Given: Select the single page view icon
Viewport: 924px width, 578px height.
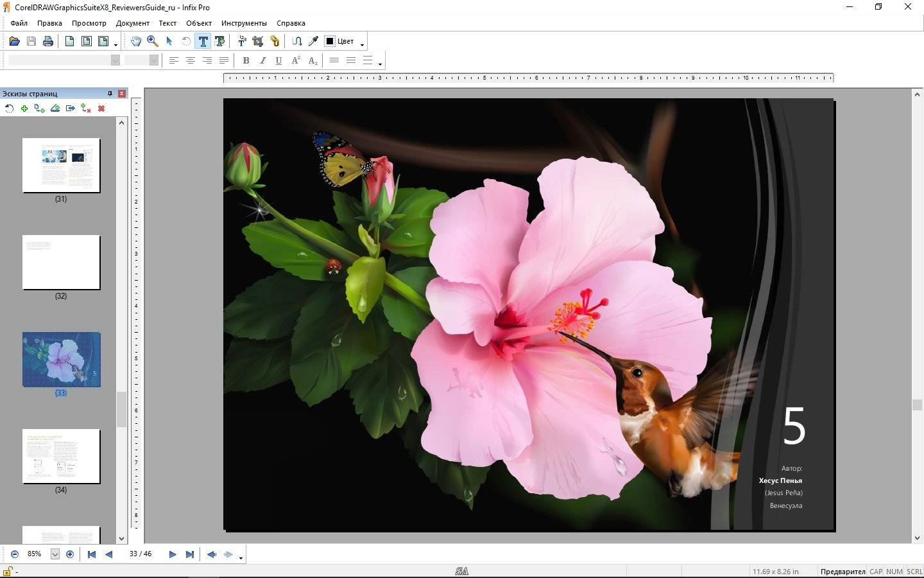Looking at the screenshot, I should pos(69,41).
